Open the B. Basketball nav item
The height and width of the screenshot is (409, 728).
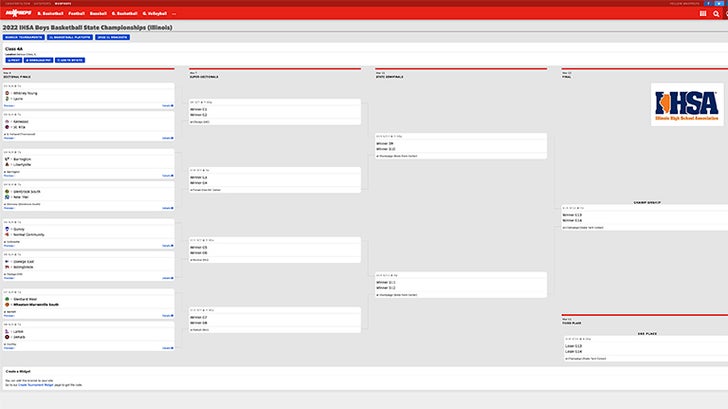pos(50,13)
